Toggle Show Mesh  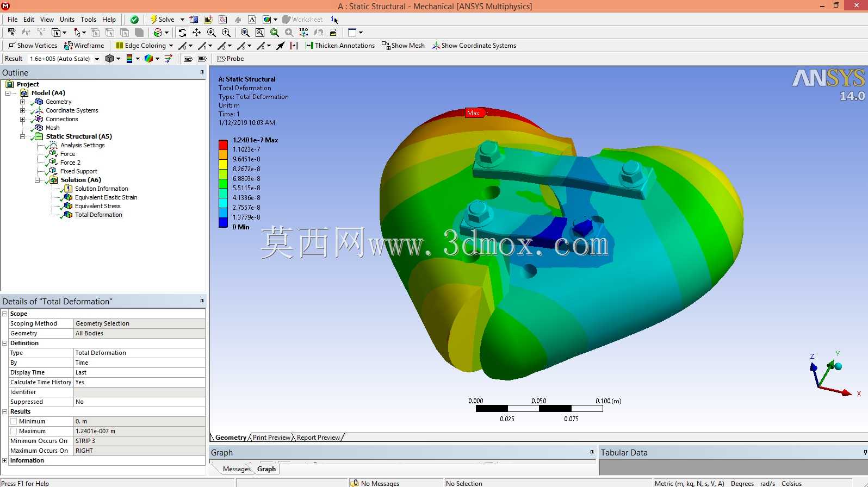coord(403,46)
